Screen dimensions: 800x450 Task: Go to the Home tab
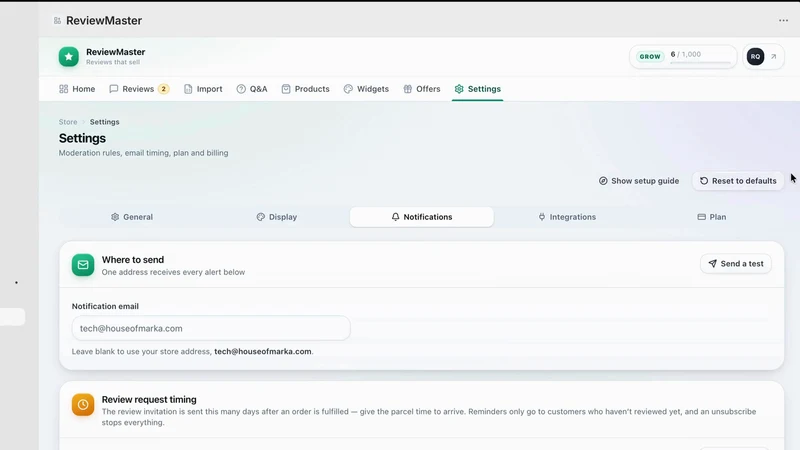click(x=77, y=89)
